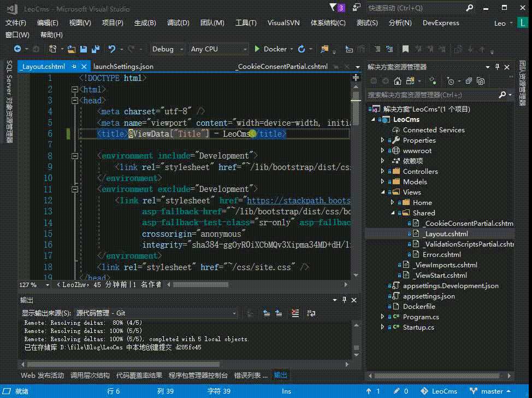The image size is (532, 398).
Task: Go to Solution Explorer home
Action: click(x=398, y=81)
